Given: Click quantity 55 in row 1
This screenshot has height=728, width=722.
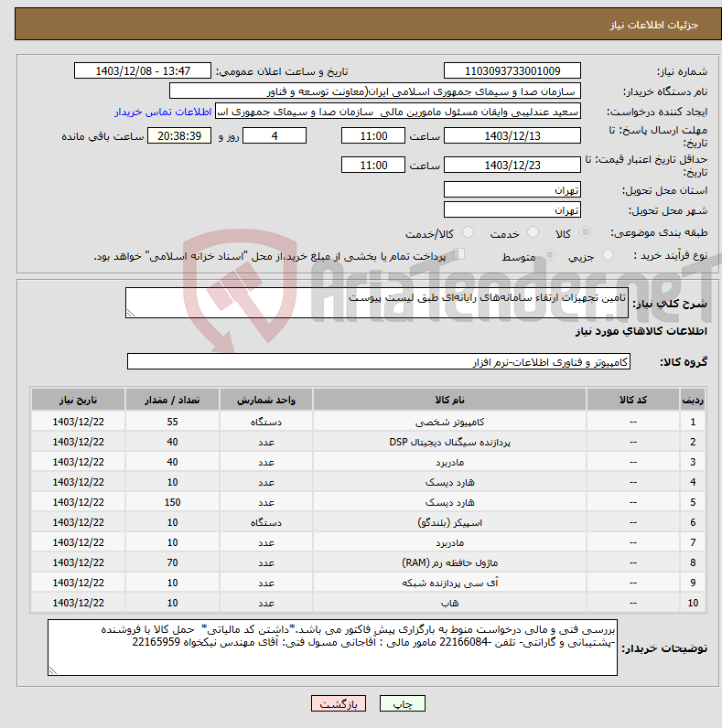Looking at the screenshot, I should pyautogui.click(x=172, y=422).
